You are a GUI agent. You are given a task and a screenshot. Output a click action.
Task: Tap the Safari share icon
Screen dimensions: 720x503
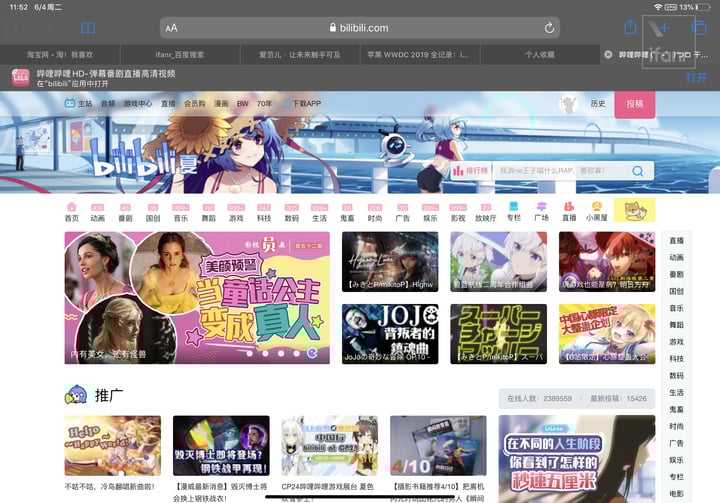(630, 27)
